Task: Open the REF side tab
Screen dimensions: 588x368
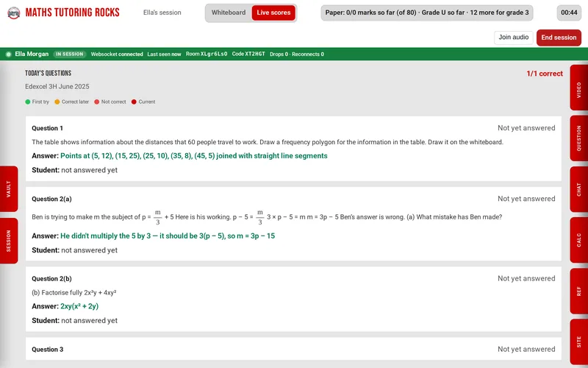Action: tap(579, 291)
